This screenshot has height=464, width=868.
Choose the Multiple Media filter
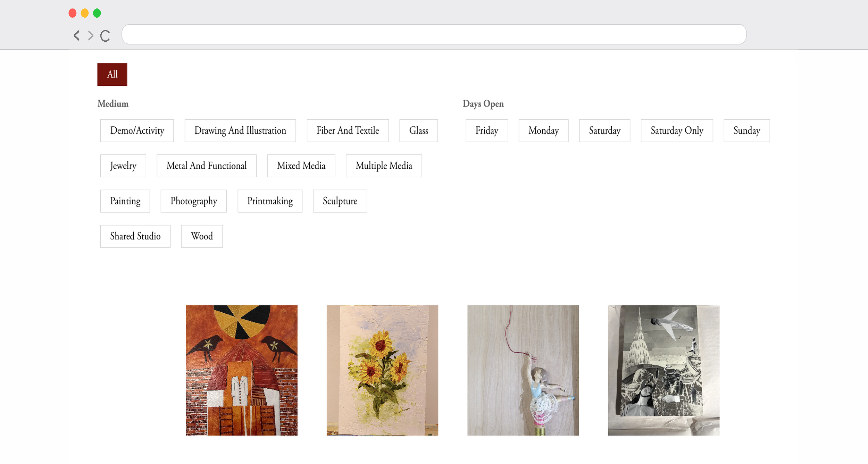click(384, 166)
